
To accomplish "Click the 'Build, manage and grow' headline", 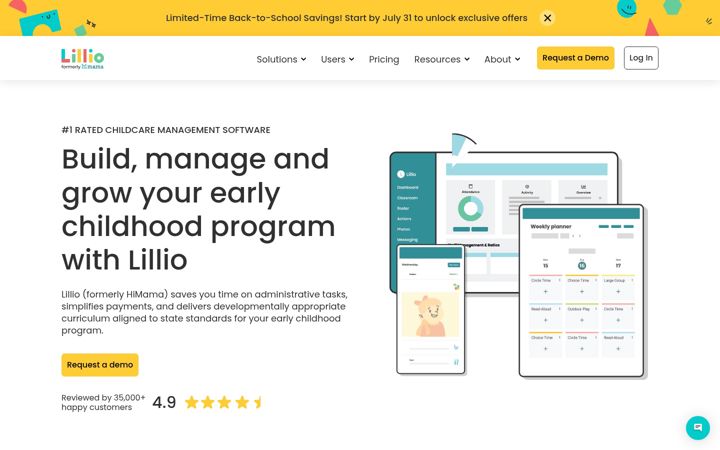I will point(199,209).
